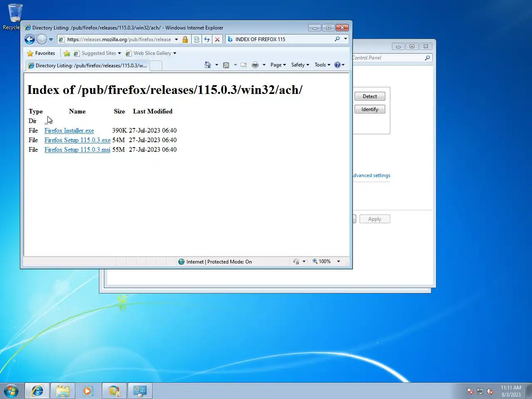Click Identify button in Control Panel window

(370, 109)
